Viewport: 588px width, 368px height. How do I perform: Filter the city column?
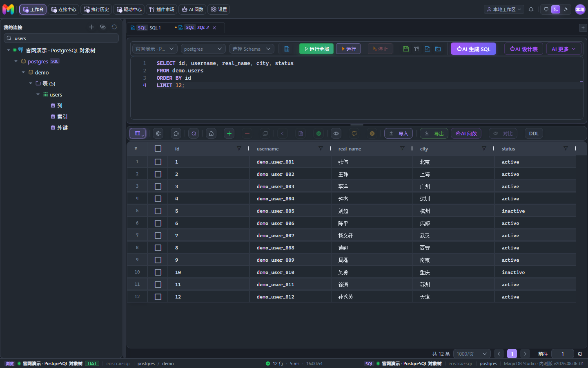[484, 148]
